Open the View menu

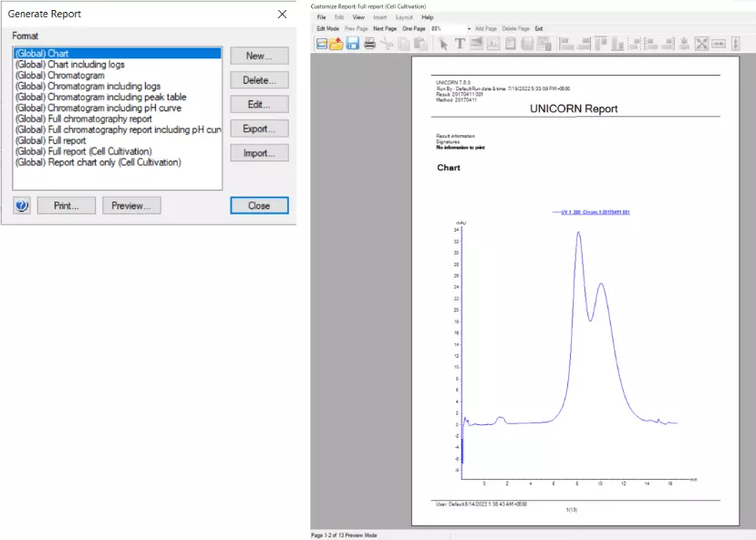(358, 17)
